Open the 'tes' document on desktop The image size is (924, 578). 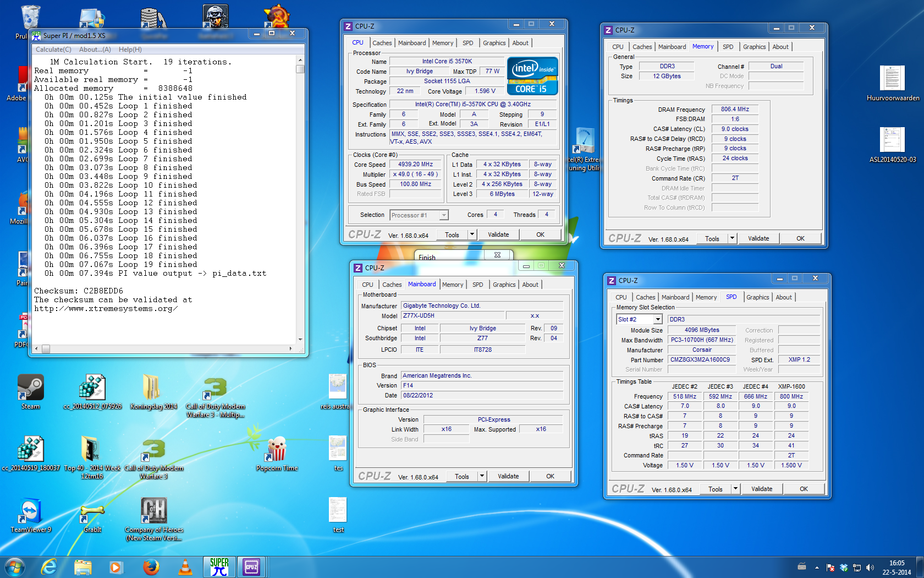[x=338, y=454]
